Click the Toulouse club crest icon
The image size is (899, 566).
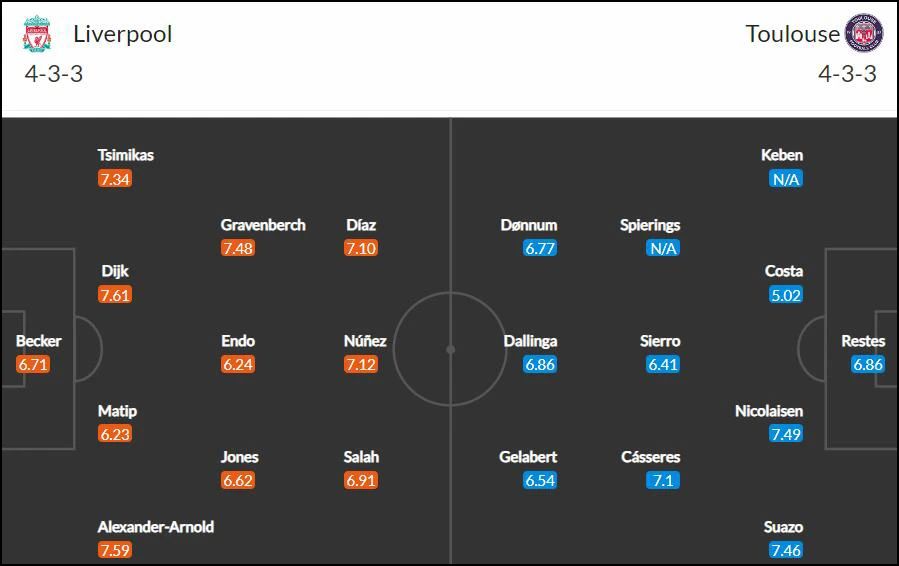coord(863,33)
